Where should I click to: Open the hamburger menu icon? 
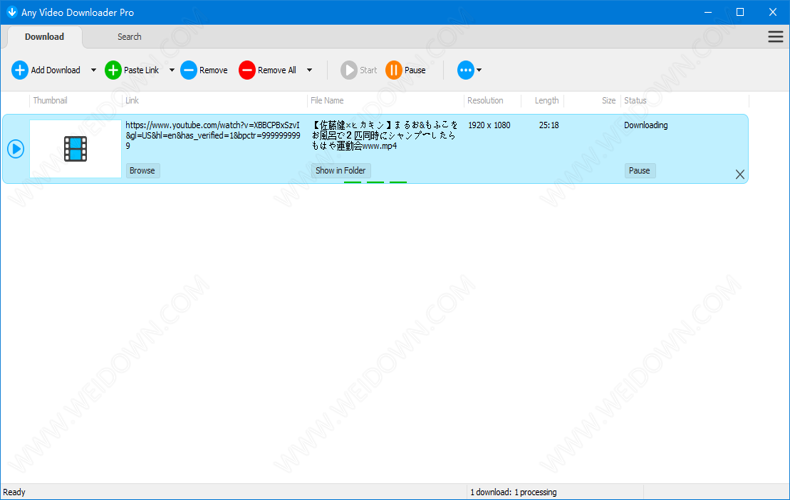coord(775,37)
